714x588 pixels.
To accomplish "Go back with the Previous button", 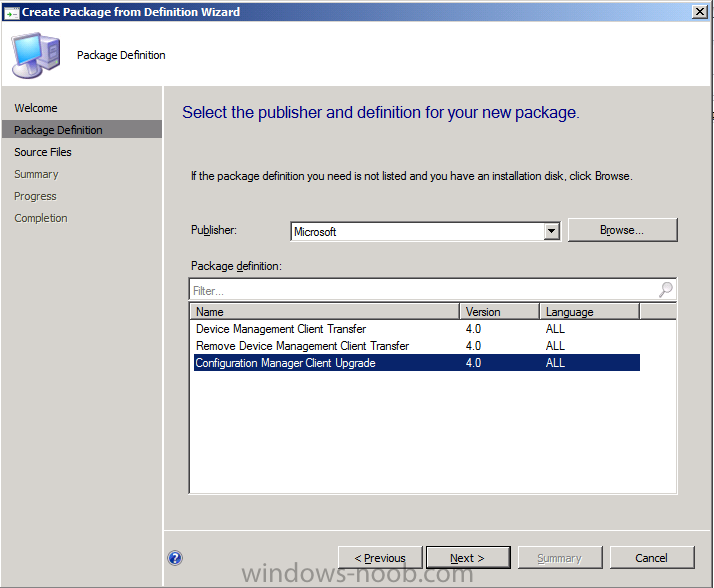I will coord(380,557).
